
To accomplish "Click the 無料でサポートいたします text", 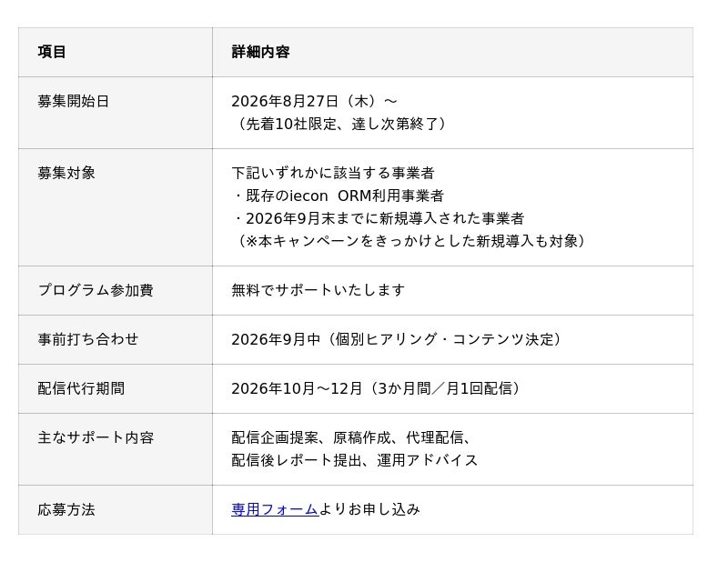I will pos(318,290).
